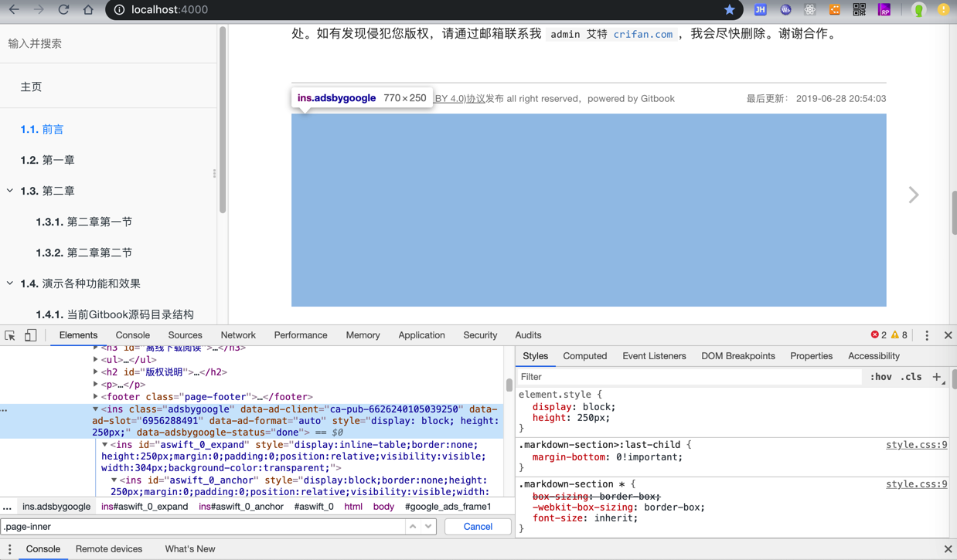Screen dimensions: 957x560
Task: Click the styles Filter input field
Action: click(x=688, y=377)
